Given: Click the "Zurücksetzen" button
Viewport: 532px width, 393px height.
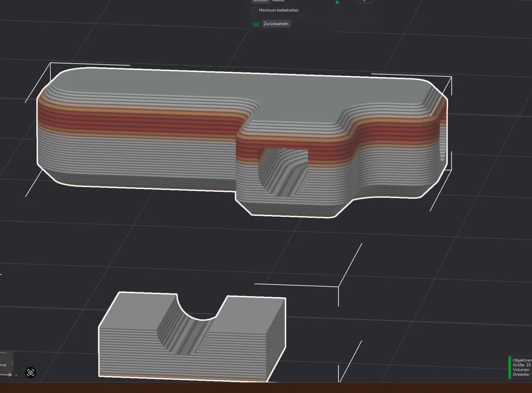Looking at the screenshot, I should (x=276, y=24).
